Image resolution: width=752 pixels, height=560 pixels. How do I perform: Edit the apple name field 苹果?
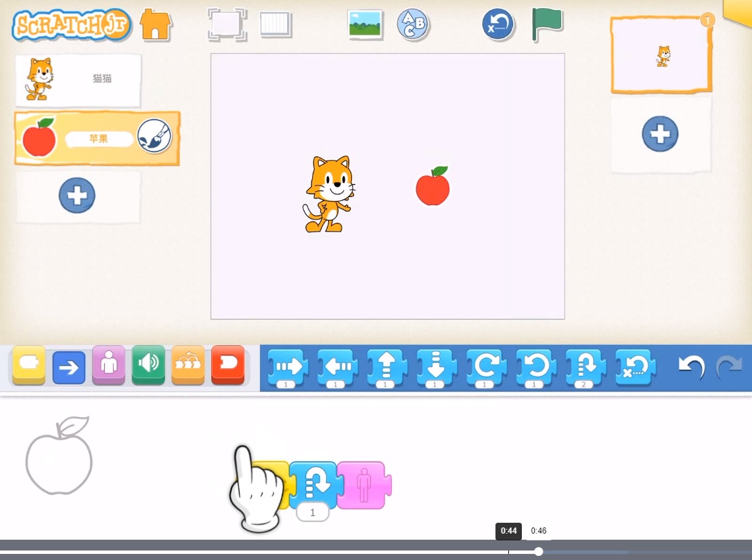[x=99, y=139]
